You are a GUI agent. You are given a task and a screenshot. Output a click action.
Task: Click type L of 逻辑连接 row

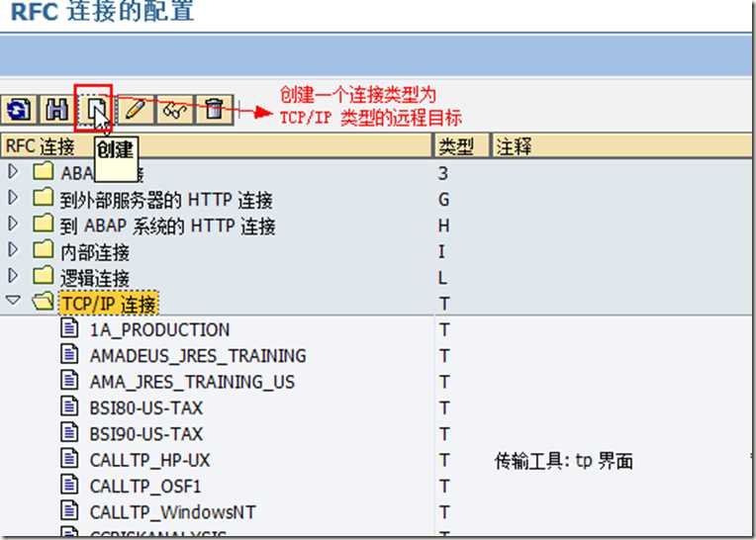(442, 278)
